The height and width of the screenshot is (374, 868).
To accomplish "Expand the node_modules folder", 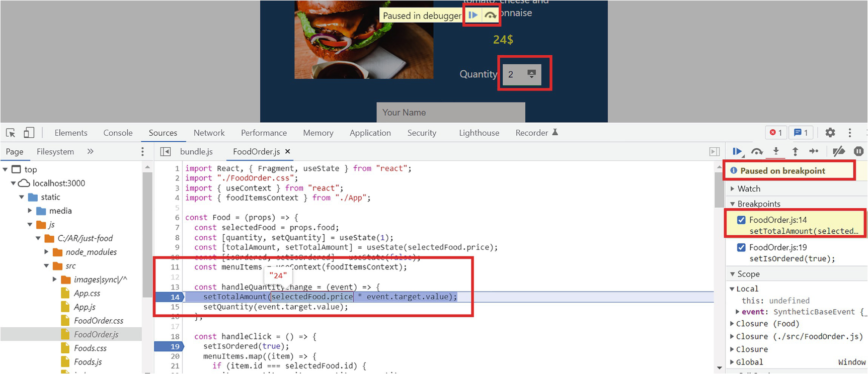I will [x=46, y=252].
